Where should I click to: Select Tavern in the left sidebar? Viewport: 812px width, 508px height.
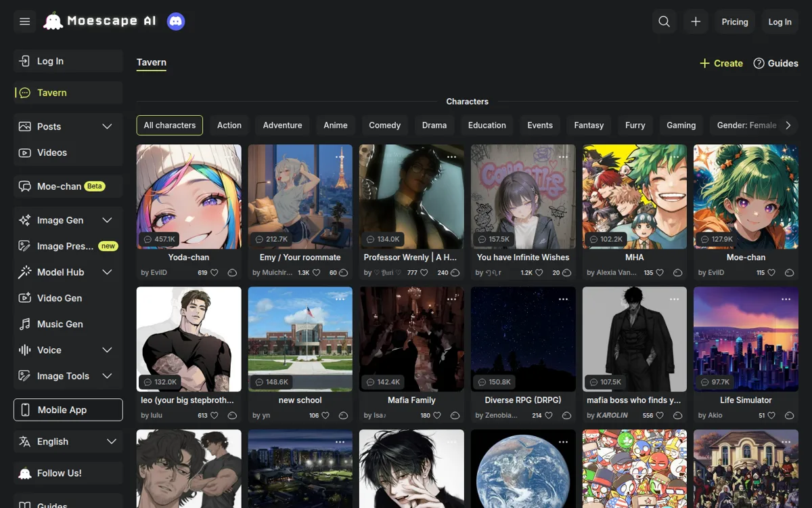tap(68, 93)
